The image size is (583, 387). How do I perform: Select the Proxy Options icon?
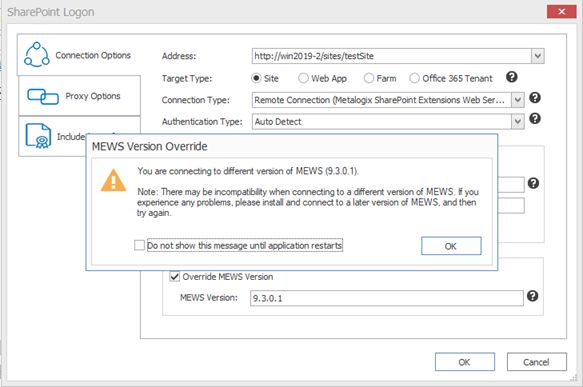[43, 97]
